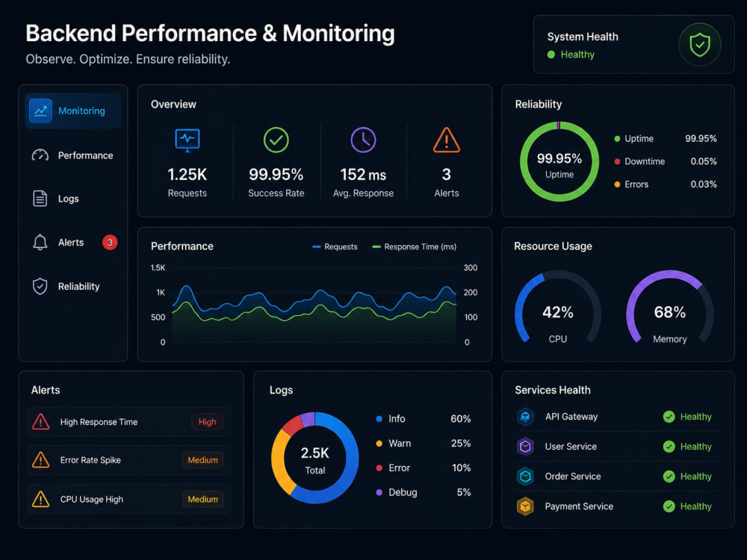Click the Monitoring chart icon
747x560 pixels.
coord(40,111)
